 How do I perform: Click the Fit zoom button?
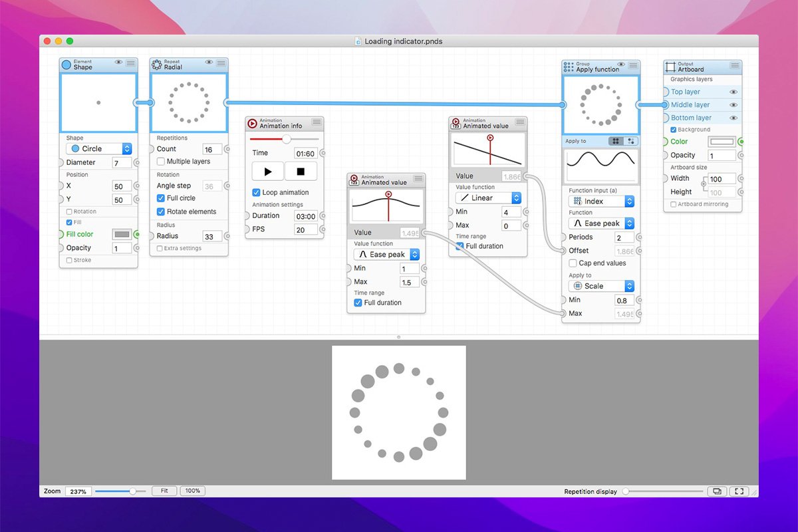[x=164, y=491]
